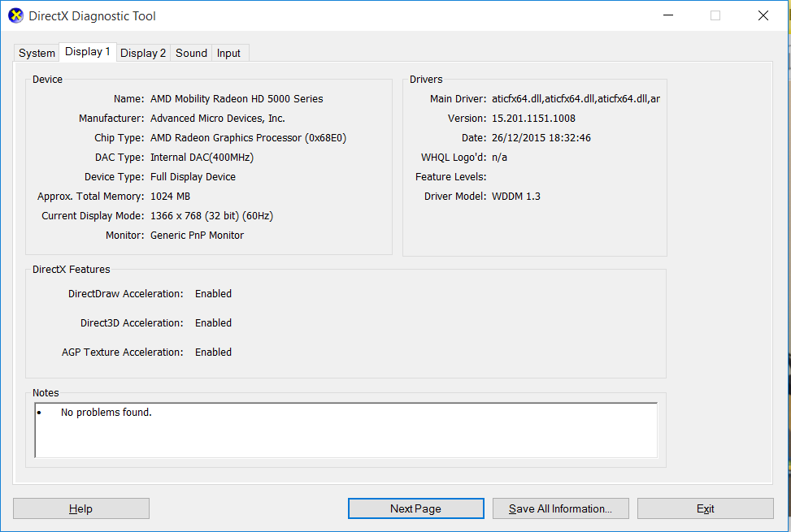Click the Next Page button
Image resolution: width=791 pixels, height=532 pixels.
(415, 508)
